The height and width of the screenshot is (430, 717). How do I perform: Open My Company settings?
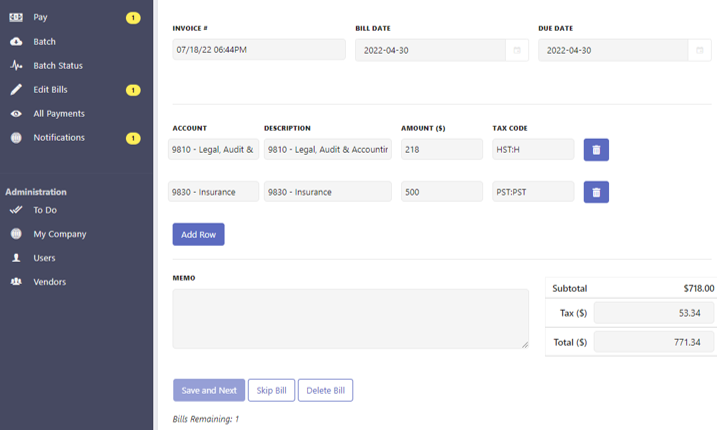pyautogui.click(x=59, y=234)
